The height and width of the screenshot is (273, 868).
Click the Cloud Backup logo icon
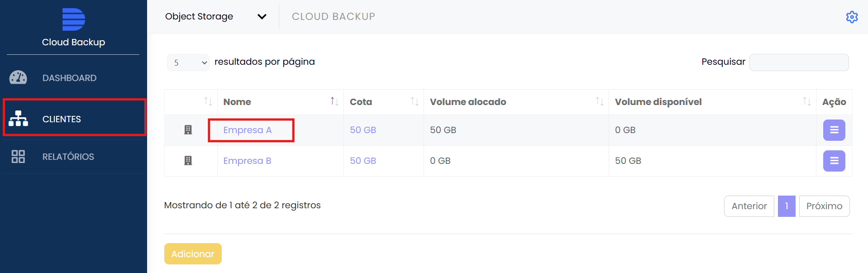(73, 19)
